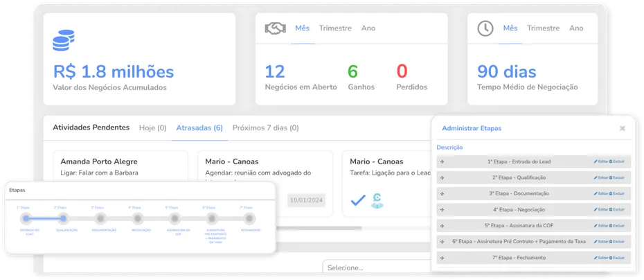Open the Hoje (0) activities tab
Screen dimensions: 644x280
point(153,128)
